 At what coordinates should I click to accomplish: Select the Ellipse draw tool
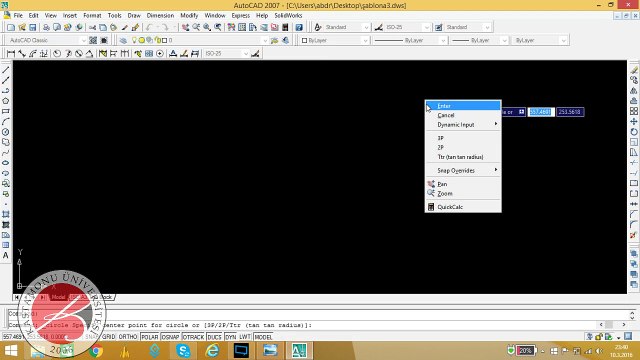point(6,163)
